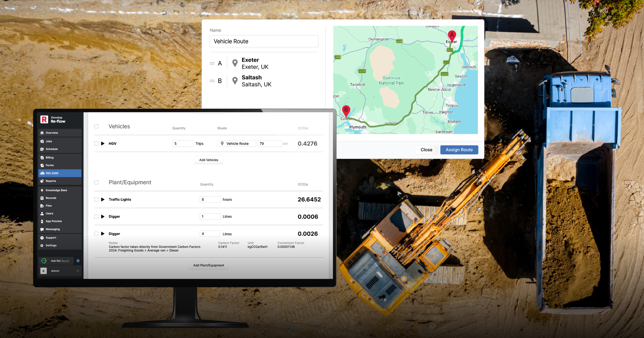This screenshot has height=338, width=644.
Task: Click the HGV tCO2e value 0.4276
Action: [308, 144]
